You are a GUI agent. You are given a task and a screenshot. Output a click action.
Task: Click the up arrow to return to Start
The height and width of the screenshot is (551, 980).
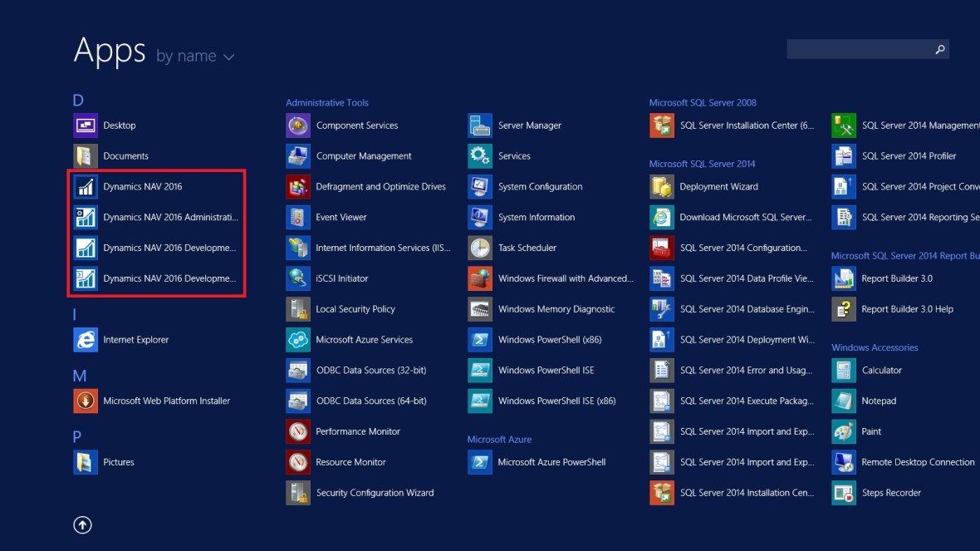point(83,524)
